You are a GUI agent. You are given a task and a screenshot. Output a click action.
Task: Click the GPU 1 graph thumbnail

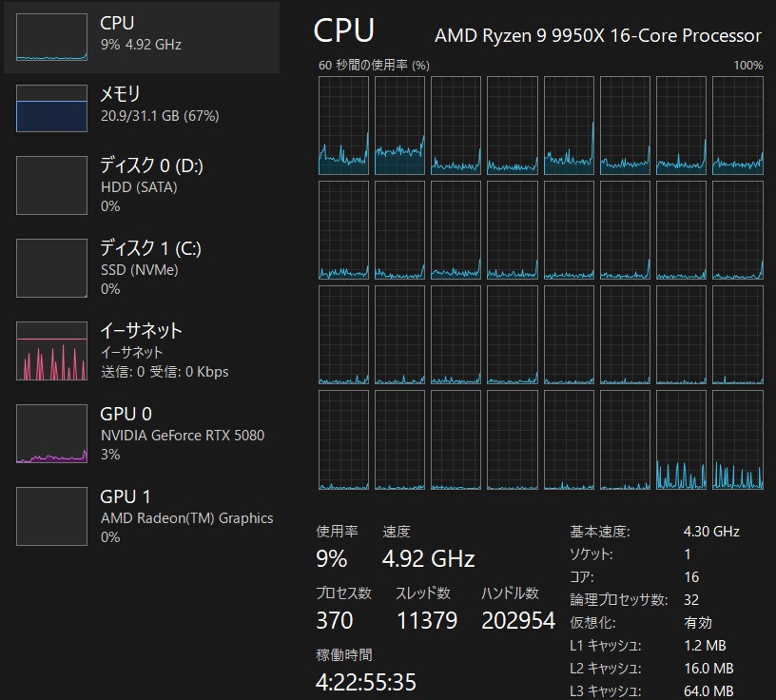pos(51,516)
